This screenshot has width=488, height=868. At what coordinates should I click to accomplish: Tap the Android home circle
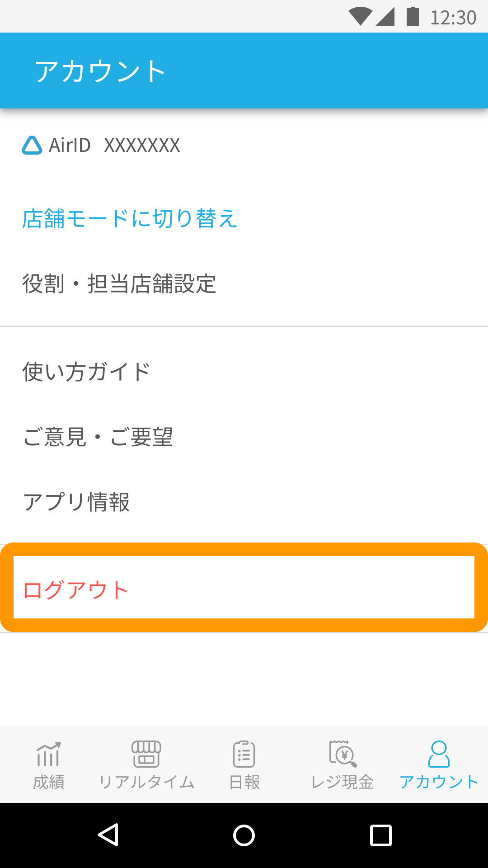[x=244, y=835]
